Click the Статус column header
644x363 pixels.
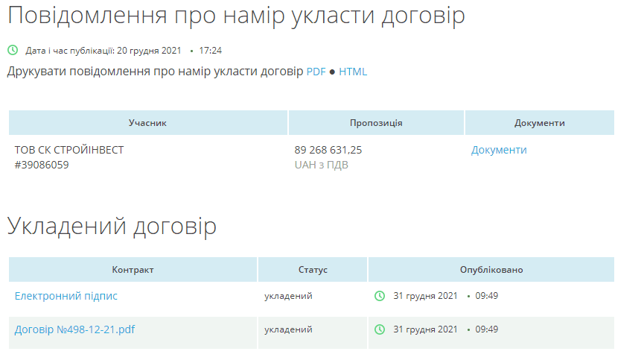click(313, 270)
